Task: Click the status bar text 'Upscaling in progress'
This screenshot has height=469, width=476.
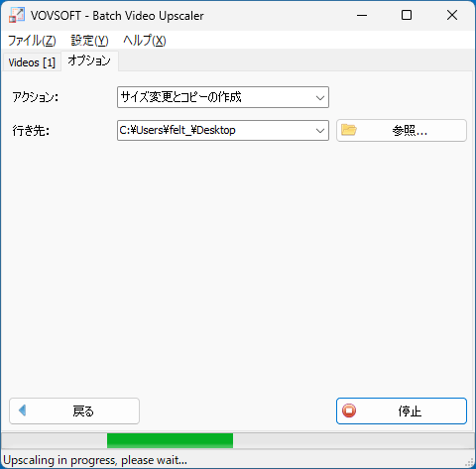Action: (x=95, y=460)
